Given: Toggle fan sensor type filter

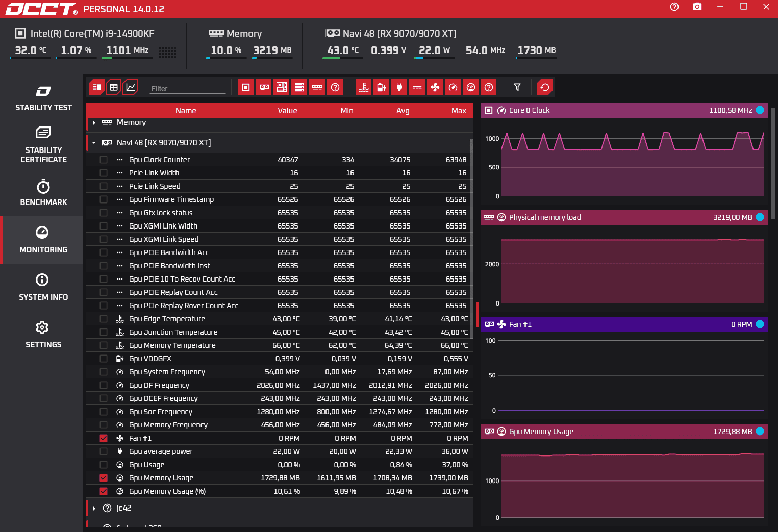Looking at the screenshot, I should pyautogui.click(x=435, y=87).
